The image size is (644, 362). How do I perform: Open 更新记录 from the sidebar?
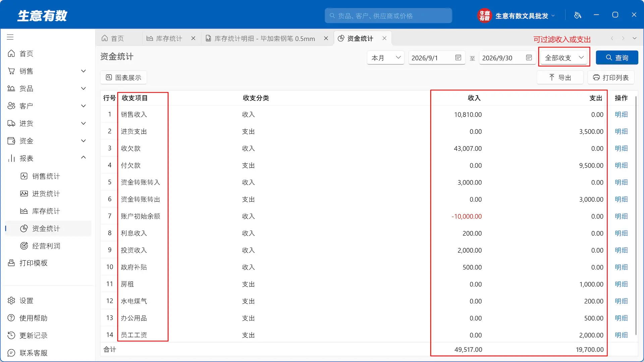click(48, 335)
